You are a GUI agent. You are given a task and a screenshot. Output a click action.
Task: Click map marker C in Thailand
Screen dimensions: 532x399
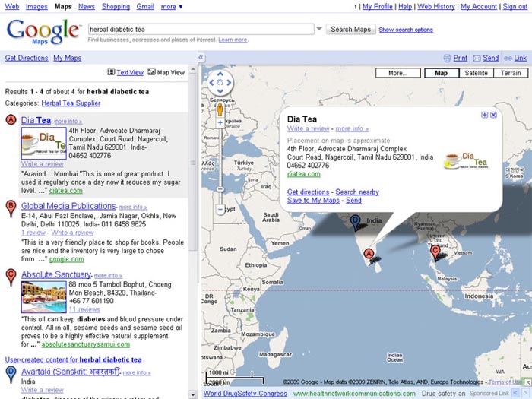435,253
